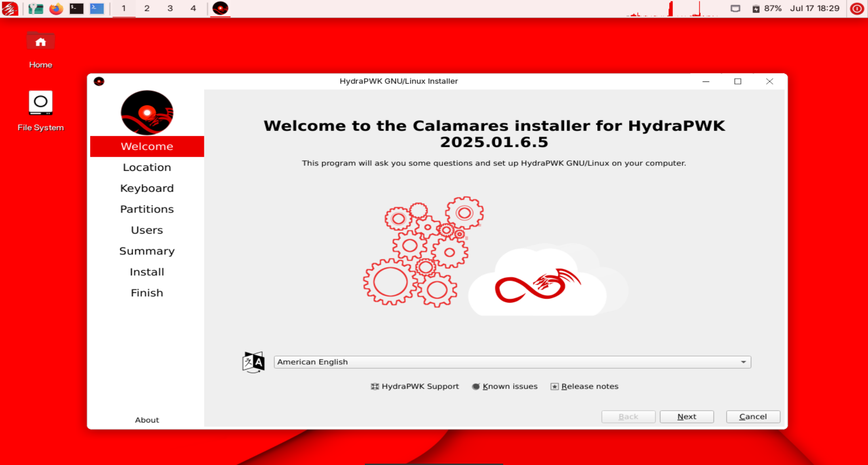Click the red power button in the top-right corner
Viewport: 868px width, 465px height.
[x=857, y=8]
